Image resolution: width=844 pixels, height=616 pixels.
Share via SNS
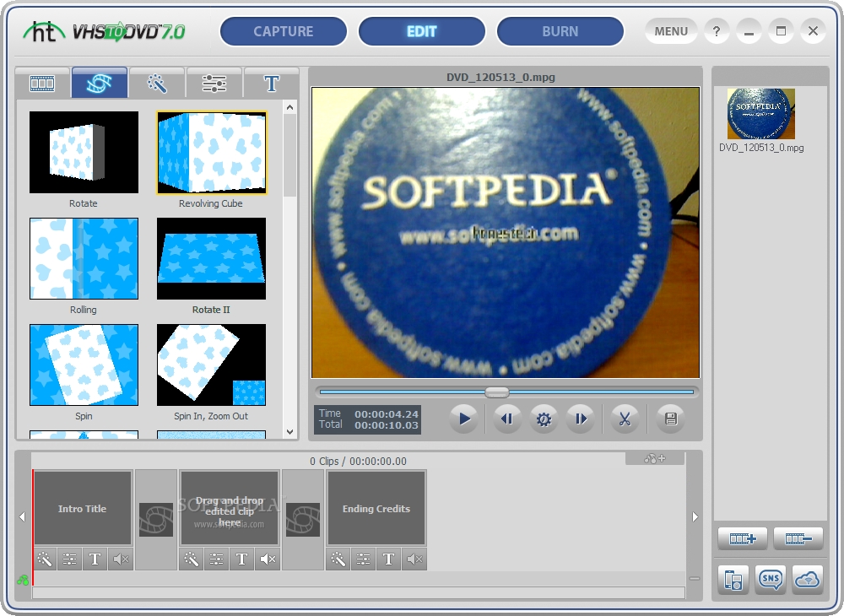point(771,580)
